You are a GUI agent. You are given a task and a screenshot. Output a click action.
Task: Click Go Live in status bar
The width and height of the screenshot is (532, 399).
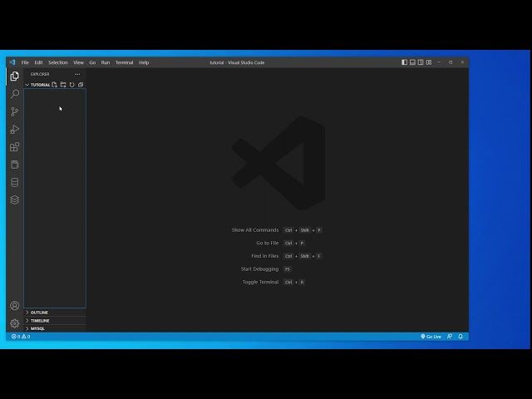point(431,337)
